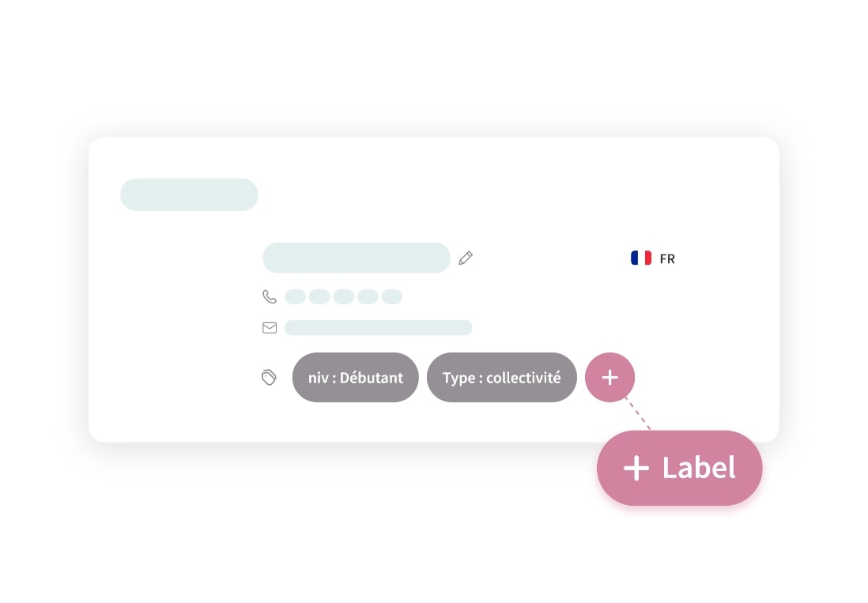Click the tags icon before the labels

click(x=270, y=378)
